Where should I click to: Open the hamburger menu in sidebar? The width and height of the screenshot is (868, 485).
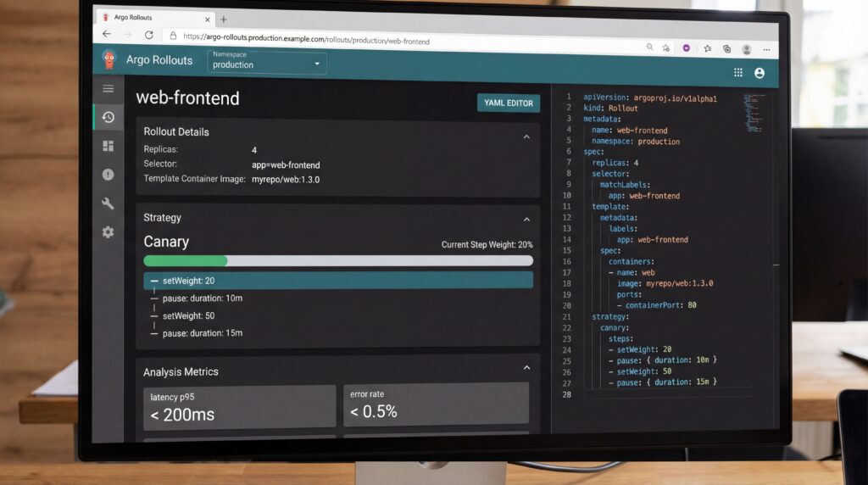[108, 88]
